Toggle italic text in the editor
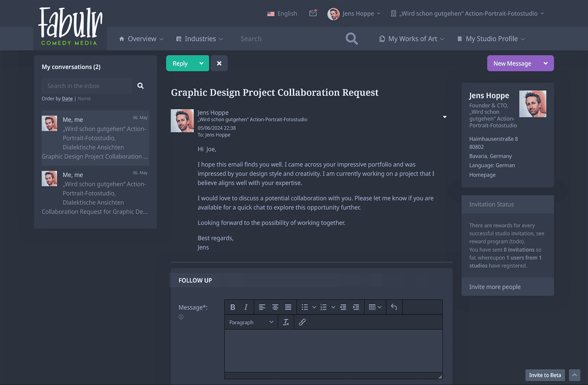The width and height of the screenshot is (588, 385). (x=246, y=307)
